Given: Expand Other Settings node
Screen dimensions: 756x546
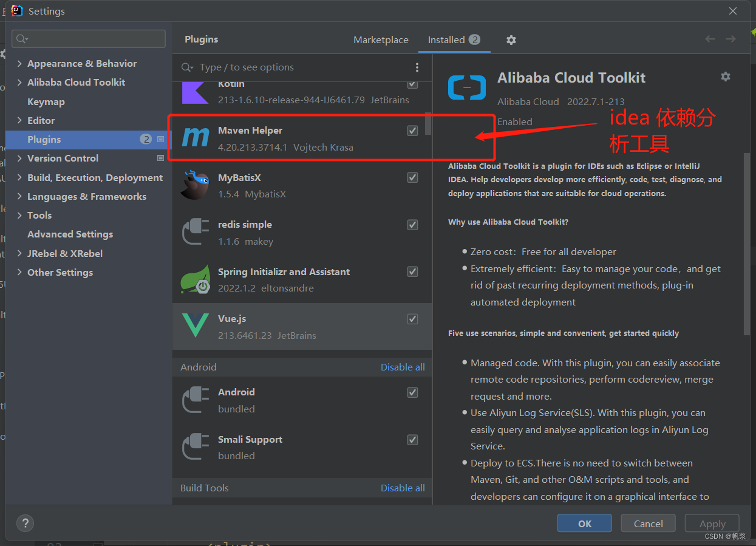Looking at the screenshot, I should 19,272.
